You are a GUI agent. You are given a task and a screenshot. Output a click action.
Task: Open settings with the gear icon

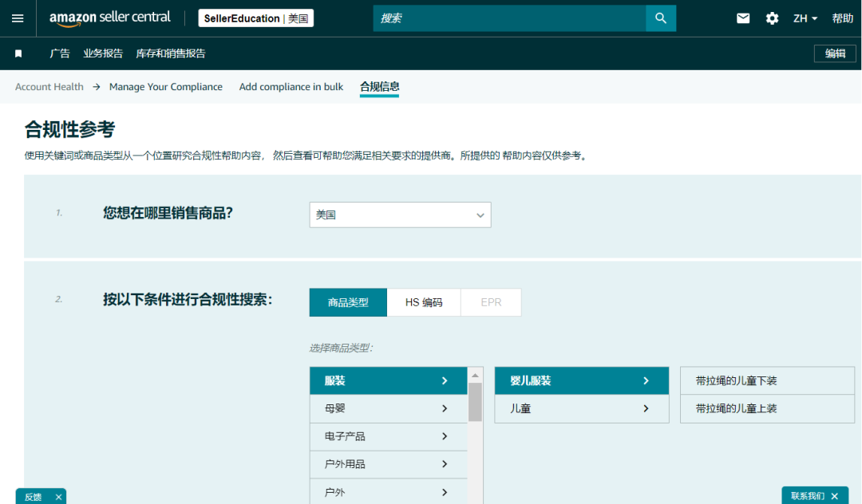click(x=772, y=18)
